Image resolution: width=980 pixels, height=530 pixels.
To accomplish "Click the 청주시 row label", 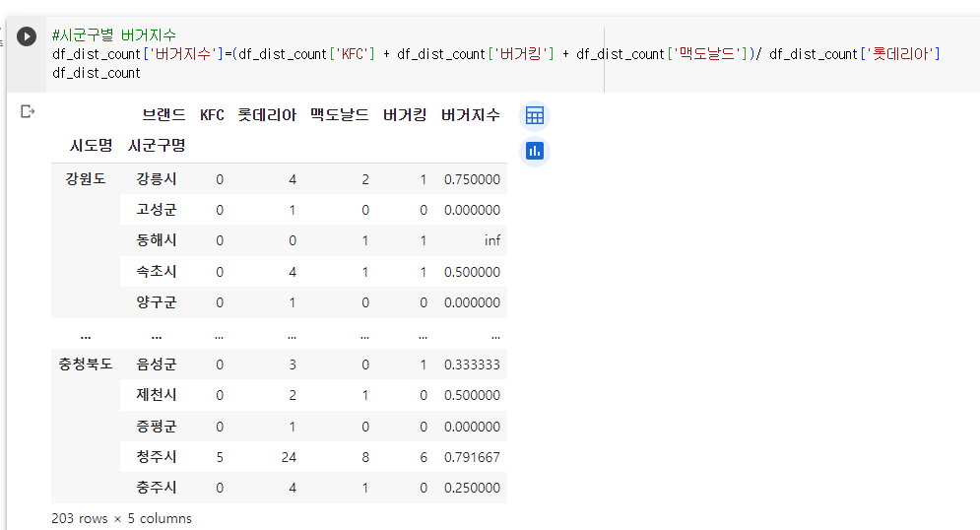I will (157, 456).
